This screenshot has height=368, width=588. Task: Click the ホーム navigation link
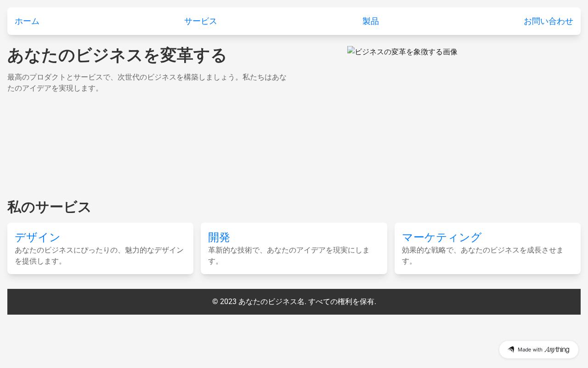pos(27,21)
